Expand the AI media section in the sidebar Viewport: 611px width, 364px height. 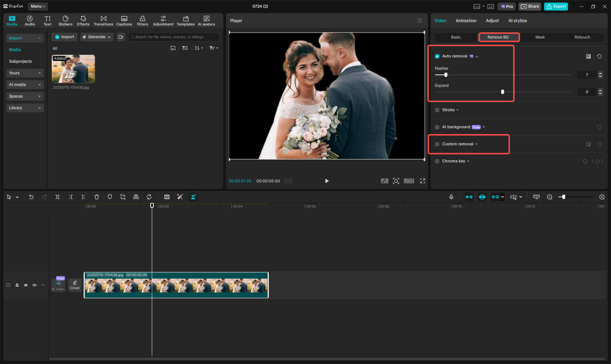[25, 84]
